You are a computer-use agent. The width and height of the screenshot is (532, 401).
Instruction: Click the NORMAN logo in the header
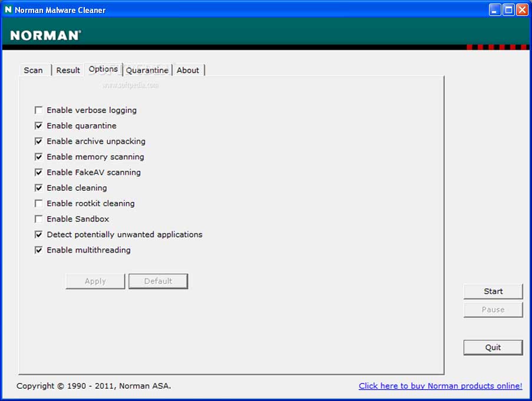[46, 35]
